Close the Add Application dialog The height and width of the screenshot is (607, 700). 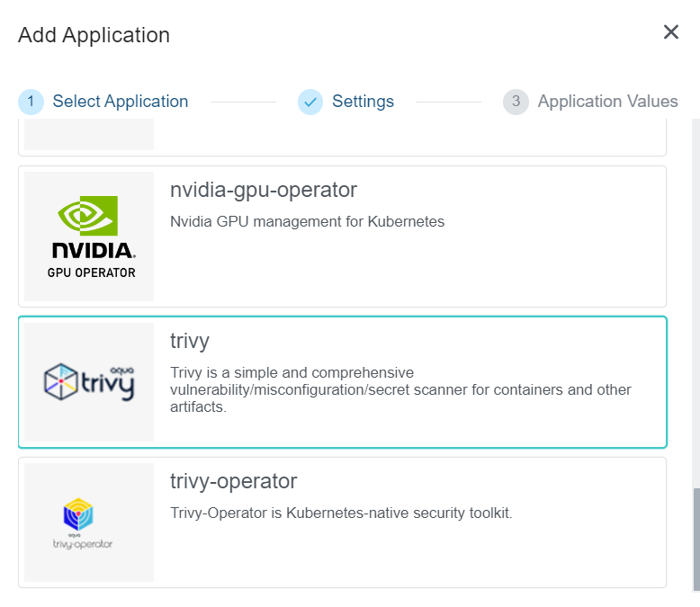(670, 33)
